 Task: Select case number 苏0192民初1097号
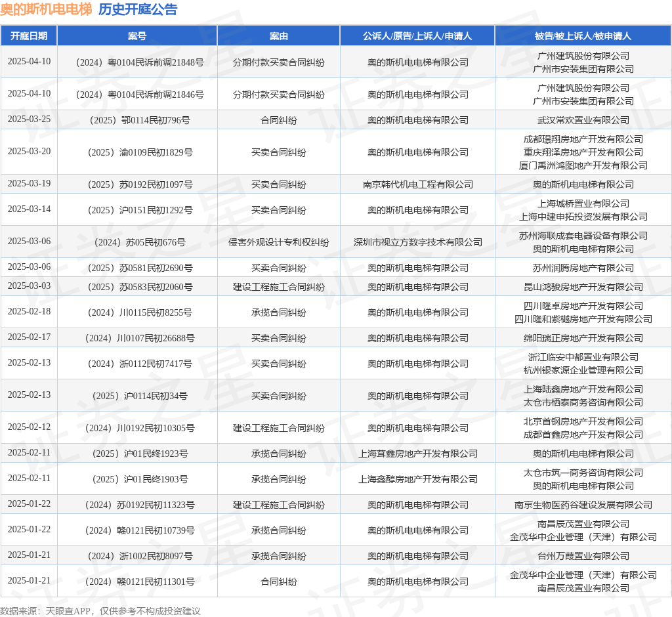coord(140,185)
